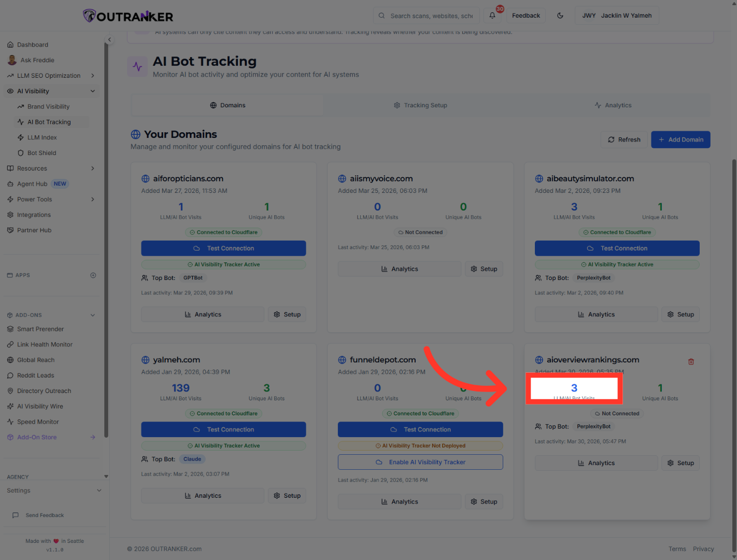Enable AI Visibility Tracker for funneldepot.com

pos(420,463)
